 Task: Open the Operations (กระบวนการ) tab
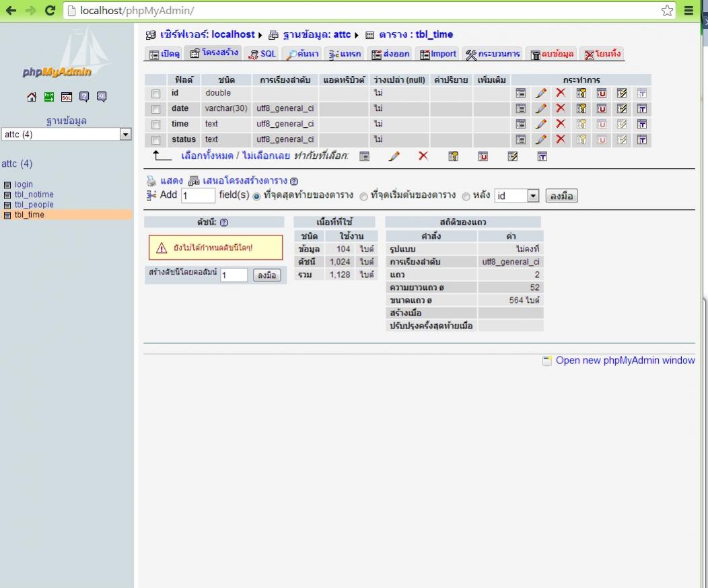pyautogui.click(x=493, y=54)
